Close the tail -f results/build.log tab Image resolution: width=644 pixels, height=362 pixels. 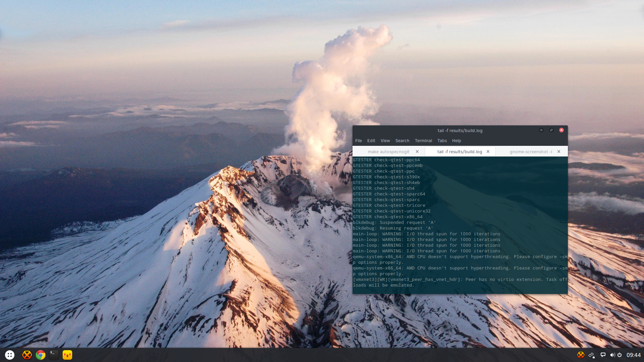488,152
